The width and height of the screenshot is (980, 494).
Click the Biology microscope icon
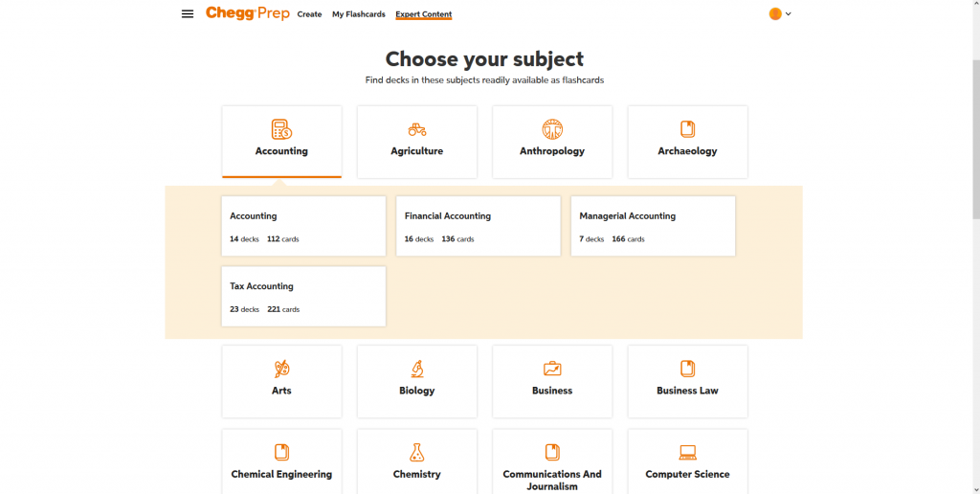(x=417, y=369)
